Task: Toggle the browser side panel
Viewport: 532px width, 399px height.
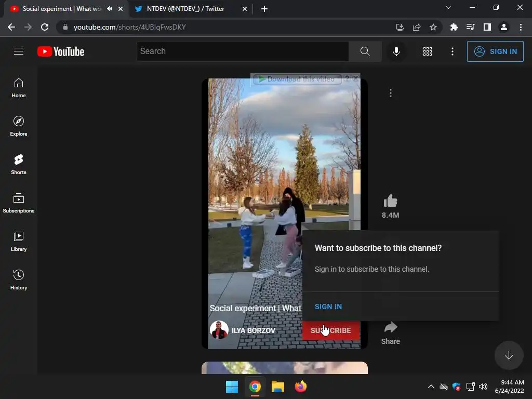Action: click(x=487, y=27)
